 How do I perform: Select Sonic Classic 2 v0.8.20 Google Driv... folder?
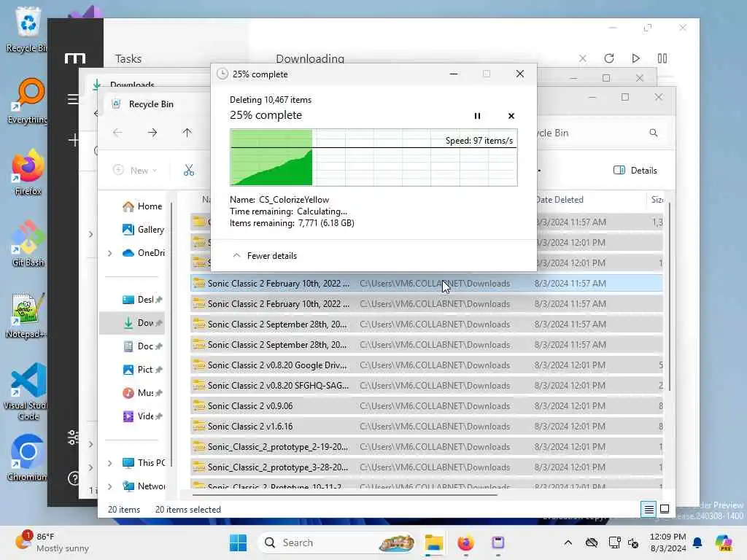426,365
